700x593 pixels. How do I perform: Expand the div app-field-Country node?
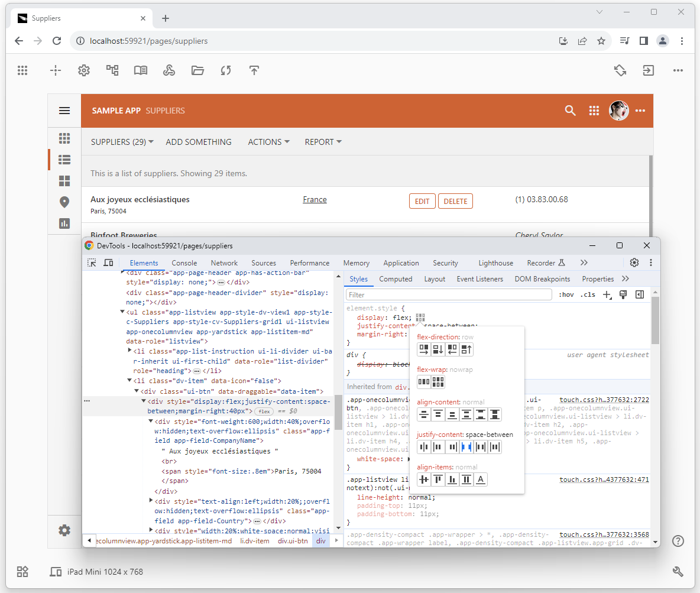151,501
